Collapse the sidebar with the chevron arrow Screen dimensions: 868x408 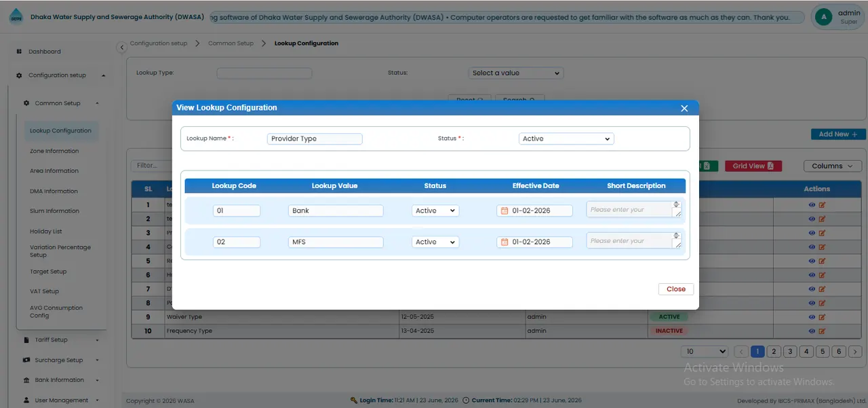coord(121,48)
